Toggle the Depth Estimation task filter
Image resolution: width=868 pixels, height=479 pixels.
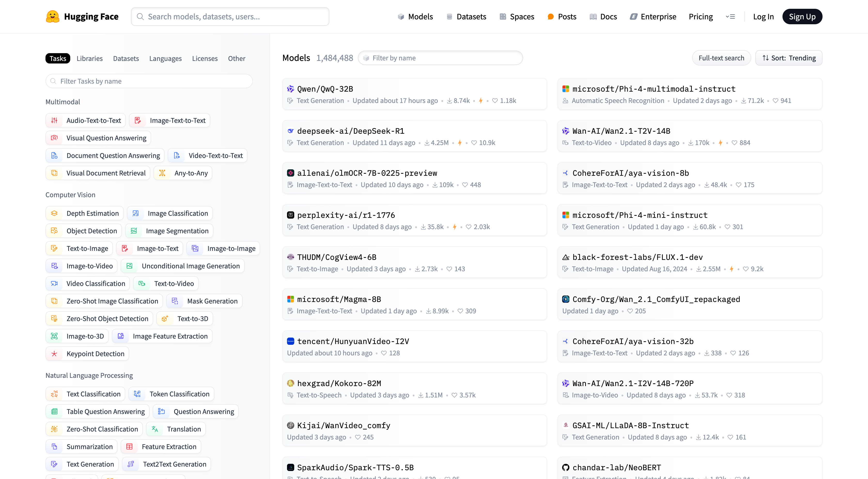click(84, 213)
